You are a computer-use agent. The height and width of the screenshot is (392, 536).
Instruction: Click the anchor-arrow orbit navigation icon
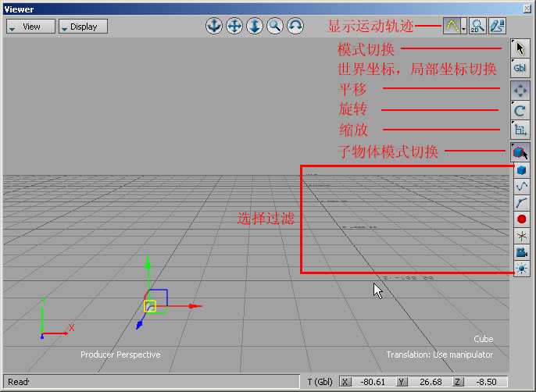pyautogui.click(x=214, y=26)
